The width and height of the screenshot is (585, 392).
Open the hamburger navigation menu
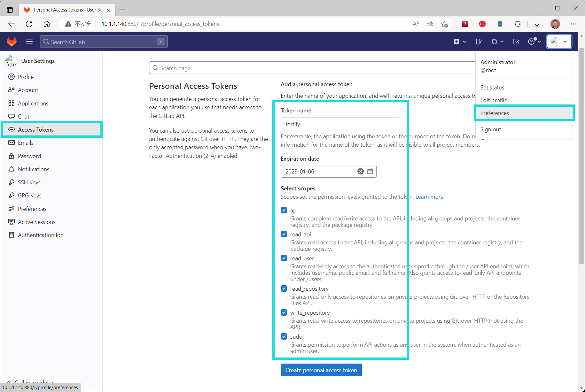(29, 42)
